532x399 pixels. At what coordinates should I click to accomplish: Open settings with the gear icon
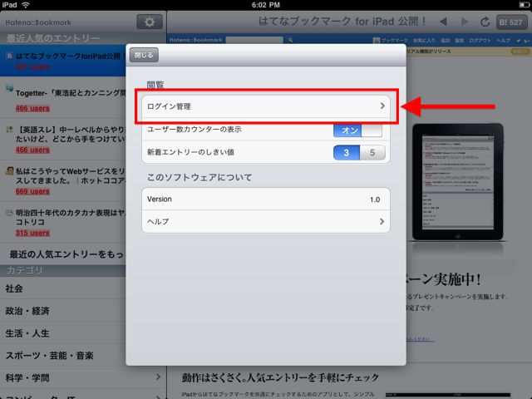coord(150,22)
